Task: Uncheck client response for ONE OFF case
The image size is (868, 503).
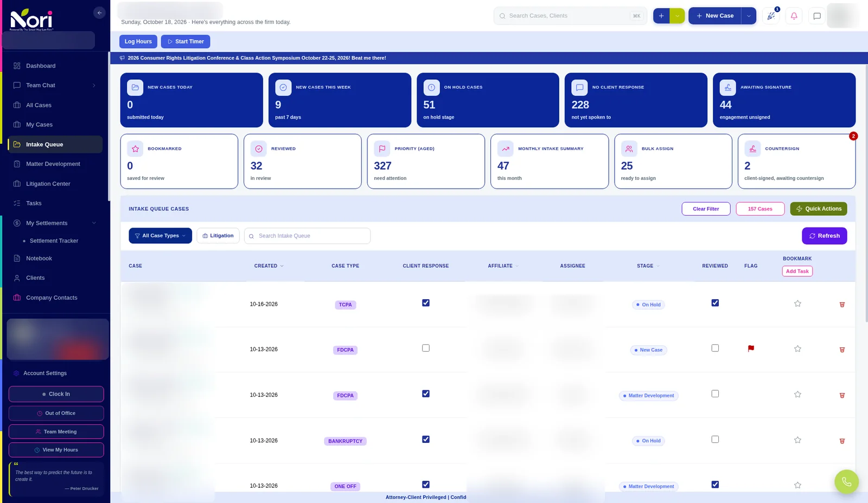Action: (426, 485)
